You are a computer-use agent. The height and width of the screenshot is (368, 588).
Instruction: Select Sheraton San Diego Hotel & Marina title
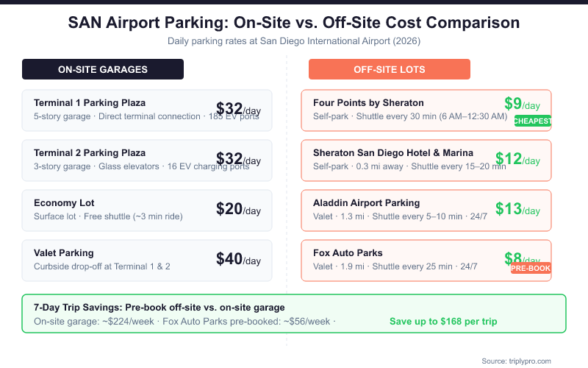click(x=393, y=153)
